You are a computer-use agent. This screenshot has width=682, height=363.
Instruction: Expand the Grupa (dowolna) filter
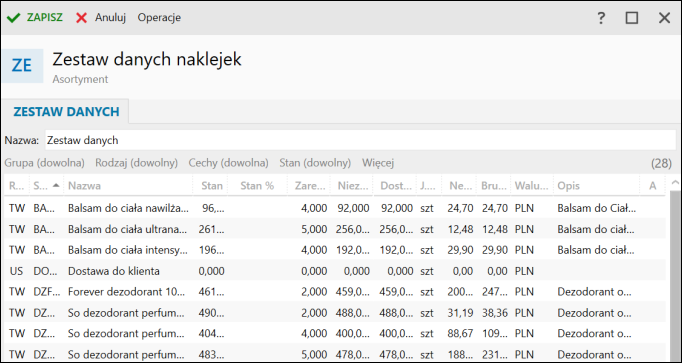click(44, 163)
